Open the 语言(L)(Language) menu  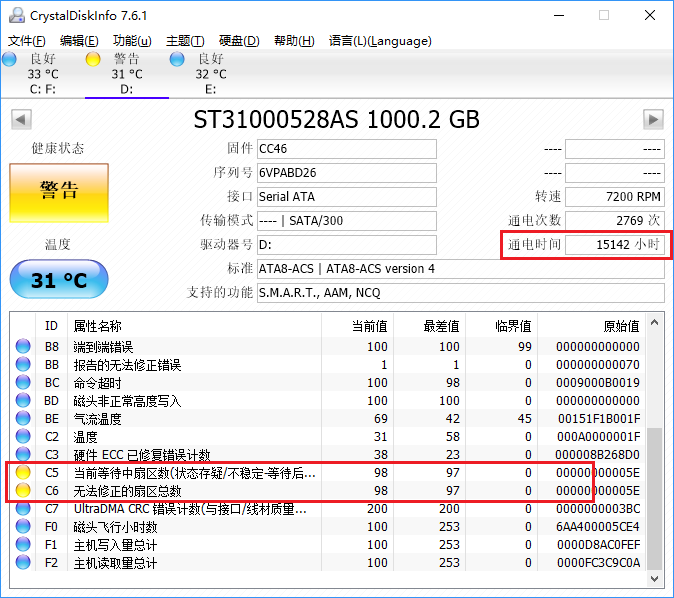click(x=380, y=41)
